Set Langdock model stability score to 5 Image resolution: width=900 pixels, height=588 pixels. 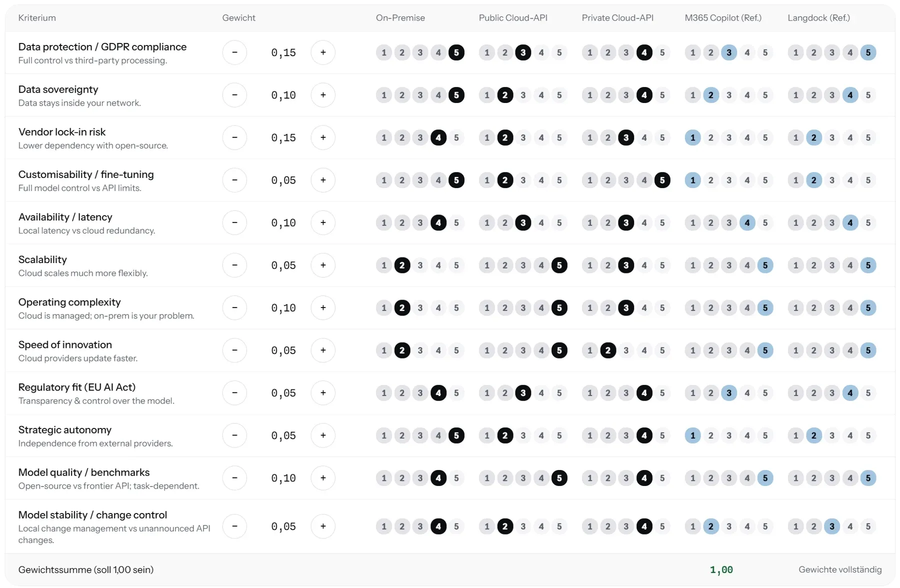tap(868, 526)
